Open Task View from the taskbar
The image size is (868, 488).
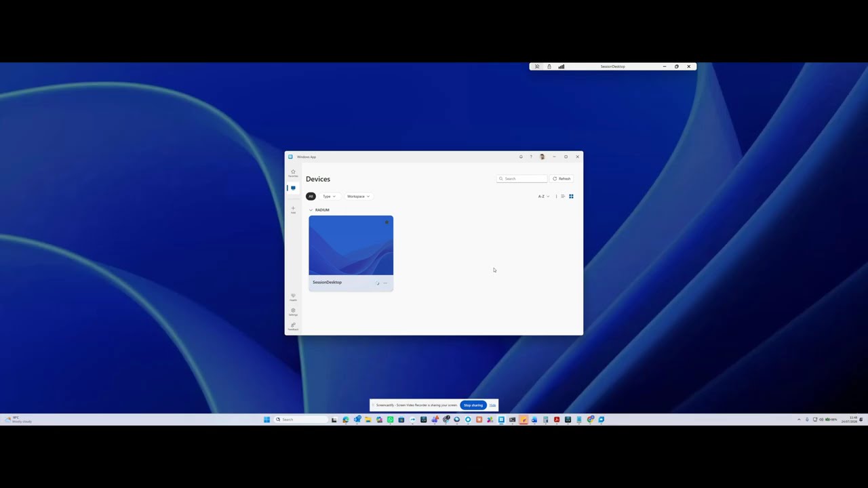pos(334,420)
